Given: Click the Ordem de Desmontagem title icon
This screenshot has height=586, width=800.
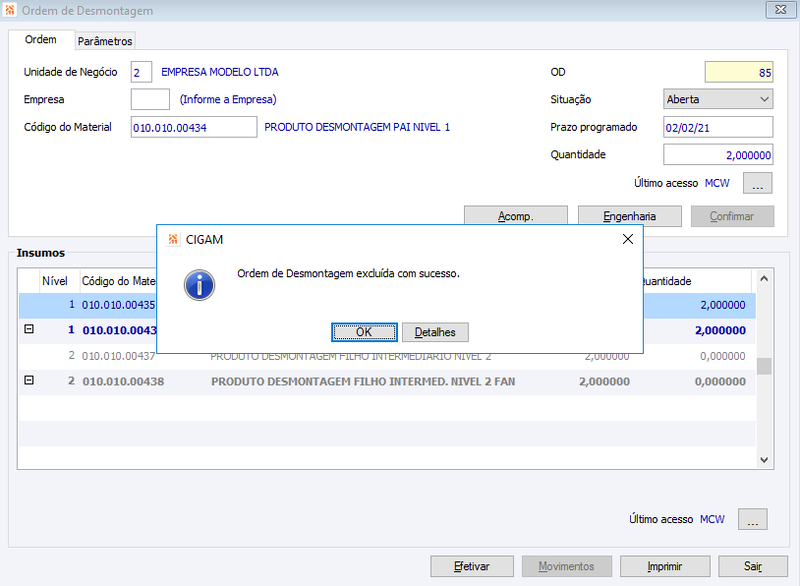Looking at the screenshot, I should click(10, 10).
